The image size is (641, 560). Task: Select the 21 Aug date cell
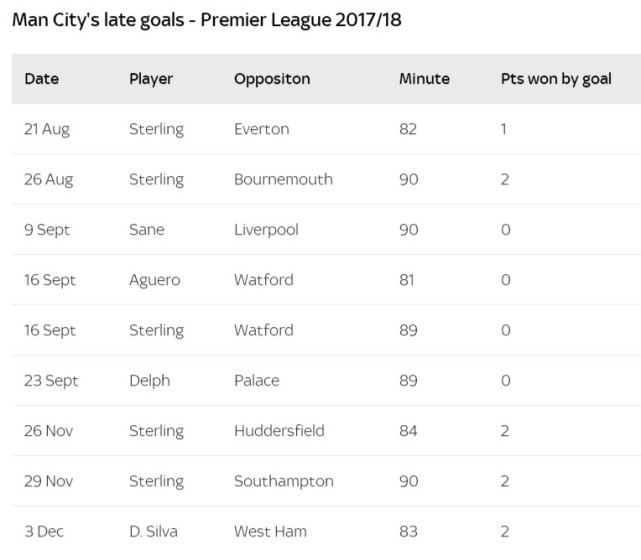[47, 129]
